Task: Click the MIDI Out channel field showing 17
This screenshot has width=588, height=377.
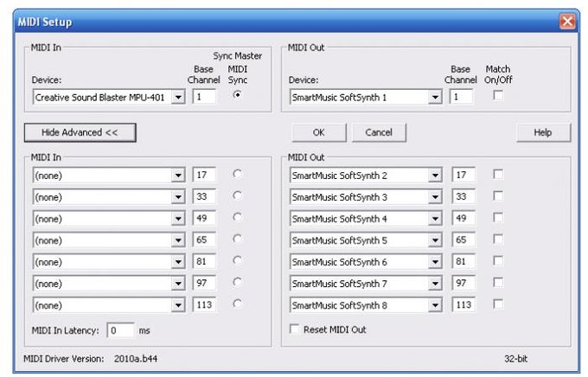Action: (x=463, y=175)
